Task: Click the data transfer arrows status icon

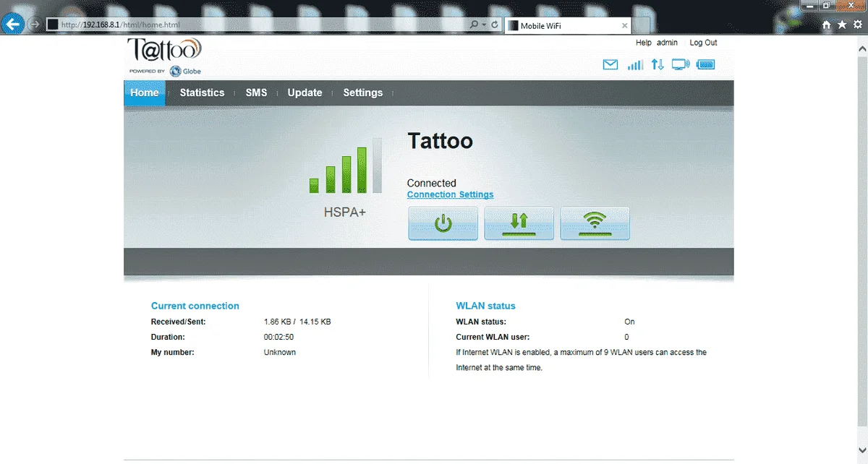Action: 658,65
